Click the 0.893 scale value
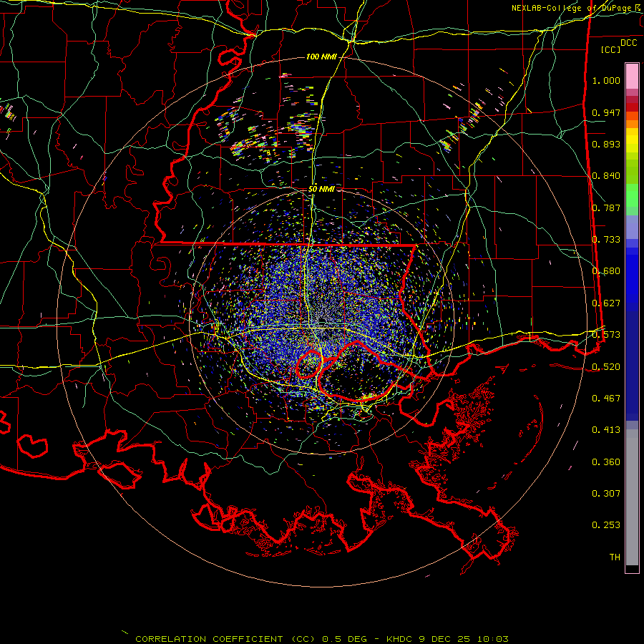Viewport: 644px width, 644px height. click(x=606, y=144)
